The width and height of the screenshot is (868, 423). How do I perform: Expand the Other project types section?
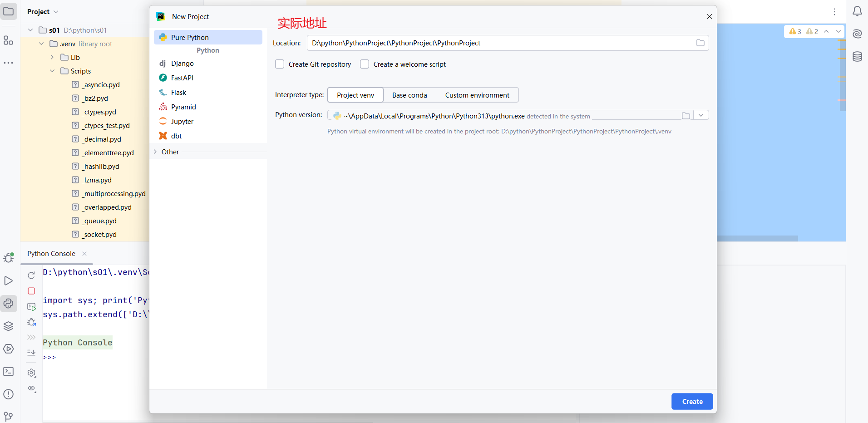[155, 152]
